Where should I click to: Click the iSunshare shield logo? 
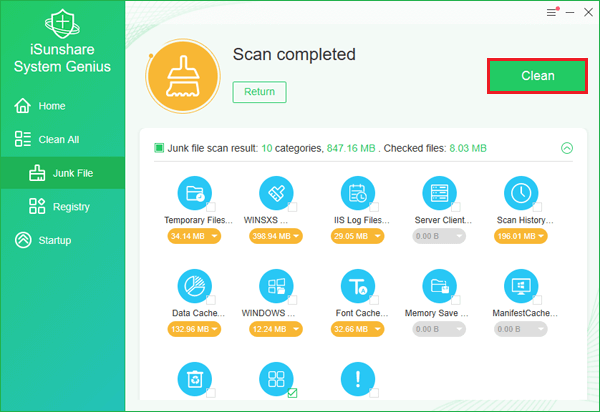tap(62, 24)
